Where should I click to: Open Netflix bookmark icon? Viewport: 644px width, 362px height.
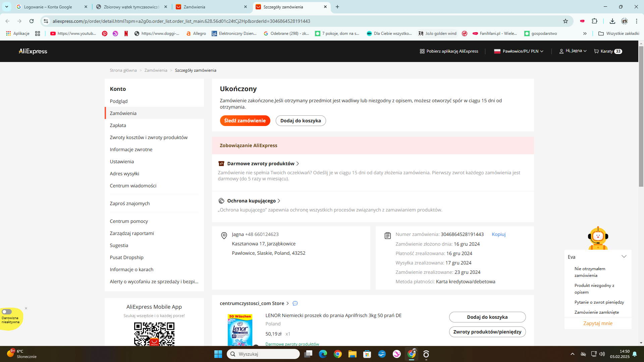(x=126, y=34)
